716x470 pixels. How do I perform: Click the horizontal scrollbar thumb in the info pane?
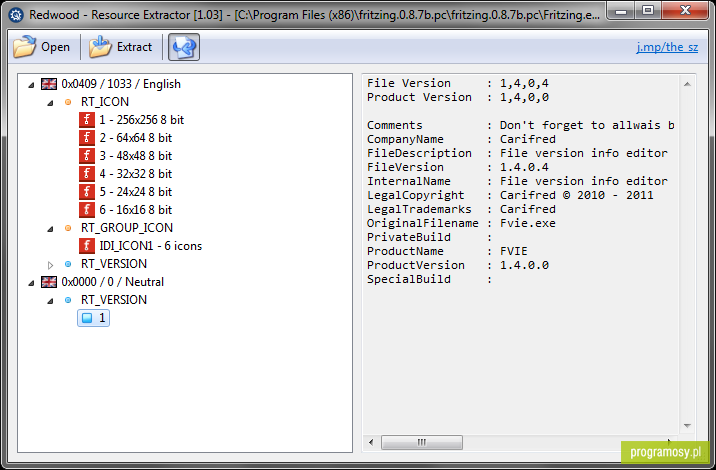point(421,442)
